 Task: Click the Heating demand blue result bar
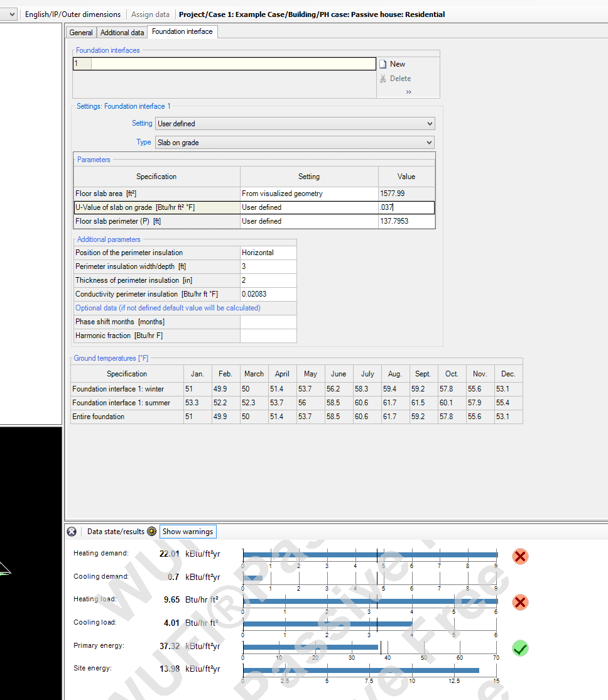pos(370,554)
